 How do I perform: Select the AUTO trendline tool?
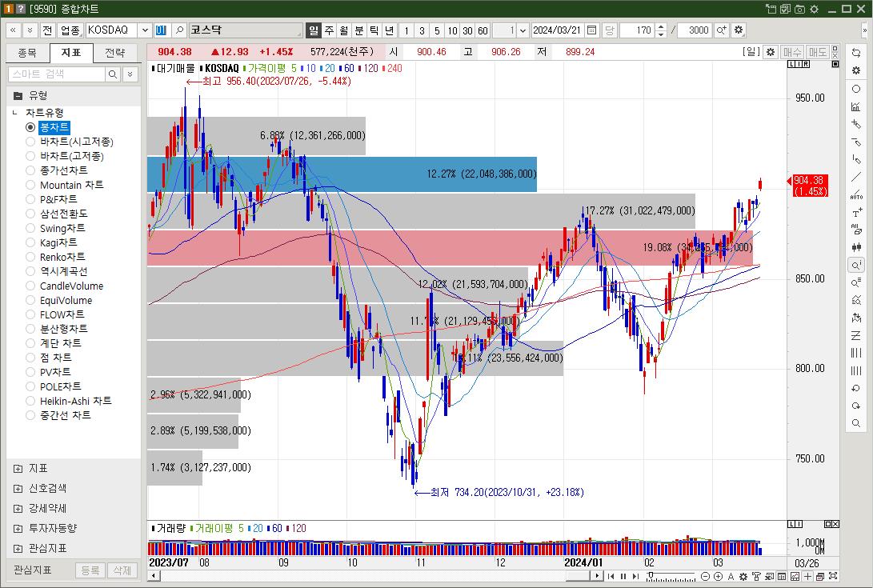(856, 194)
